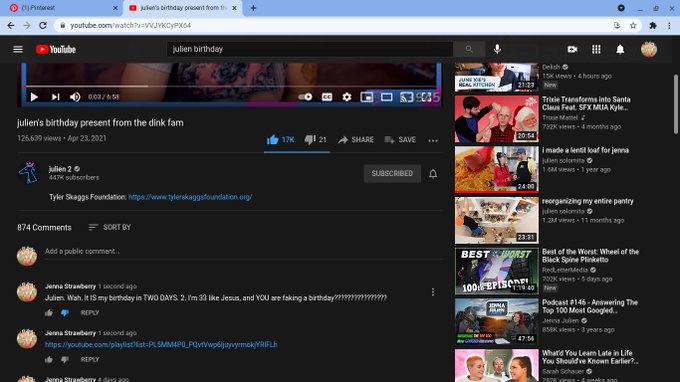Open 'reorganizing my entire pantry' video title
The image size is (680, 382).
point(588,201)
